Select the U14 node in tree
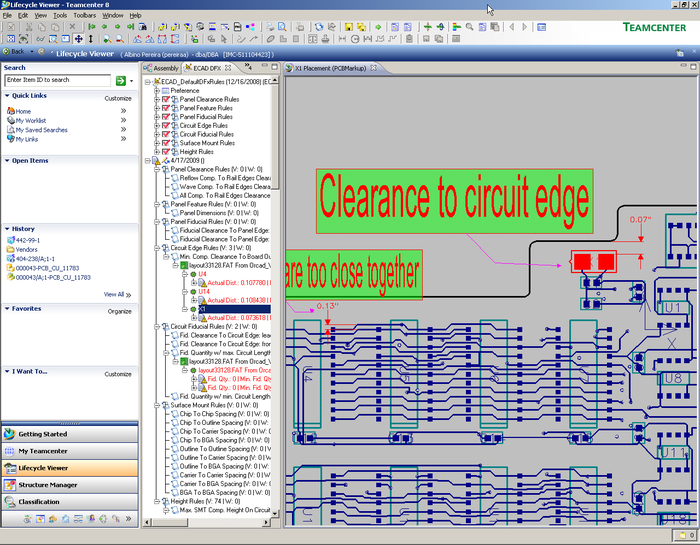 tap(204, 291)
